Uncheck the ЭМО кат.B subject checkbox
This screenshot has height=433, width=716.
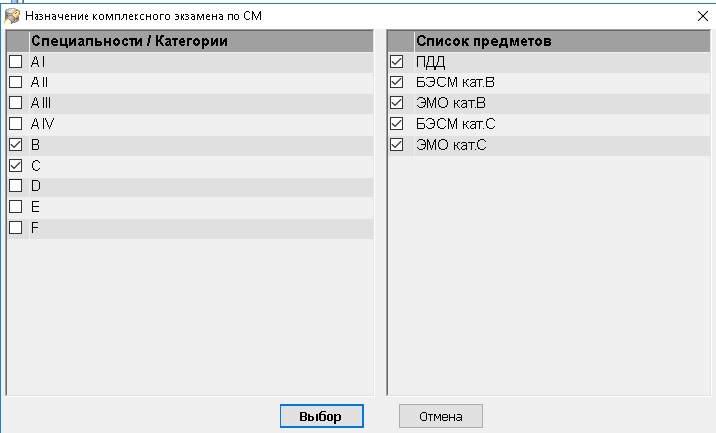397,103
